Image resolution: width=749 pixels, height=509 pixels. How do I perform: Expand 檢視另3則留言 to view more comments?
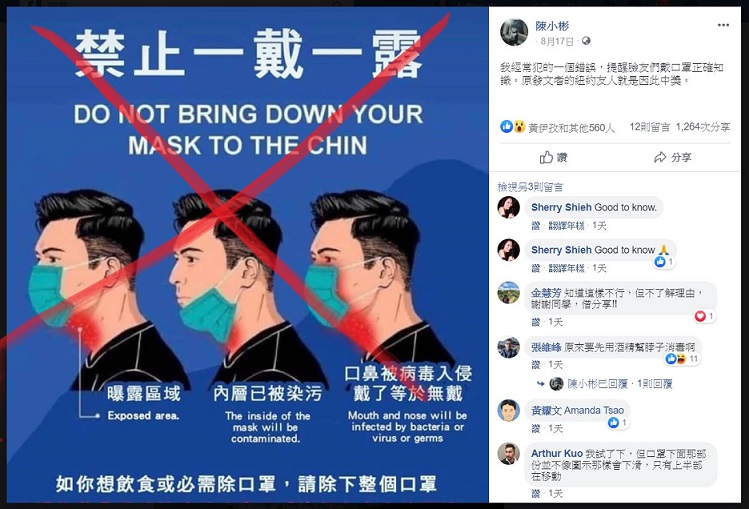pos(530,187)
